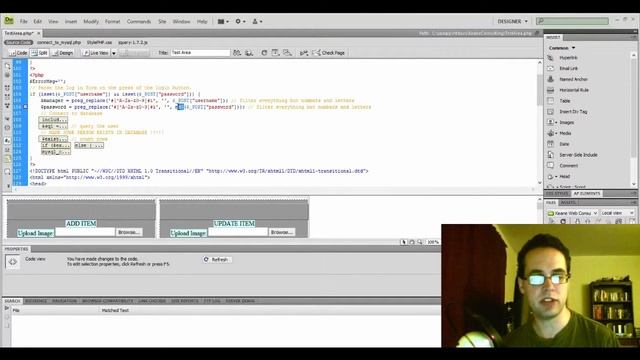Switch to Design view
The height and width of the screenshot is (360, 640).
click(63, 53)
